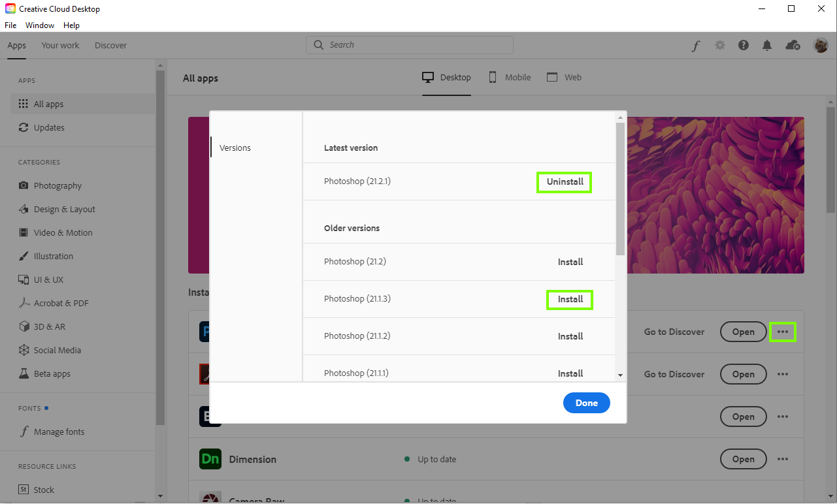This screenshot has width=837, height=504.
Task: Open the Dimension more options menu
Action: (x=783, y=459)
